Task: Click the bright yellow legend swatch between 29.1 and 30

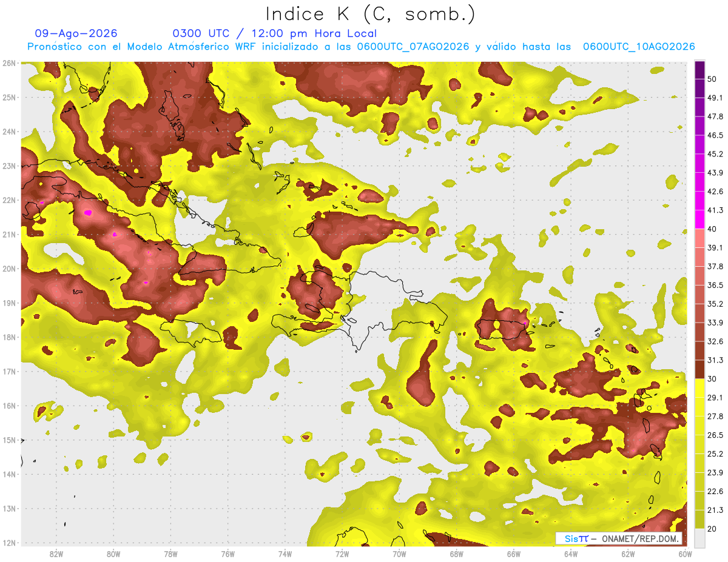Action: (x=699, y=388)
